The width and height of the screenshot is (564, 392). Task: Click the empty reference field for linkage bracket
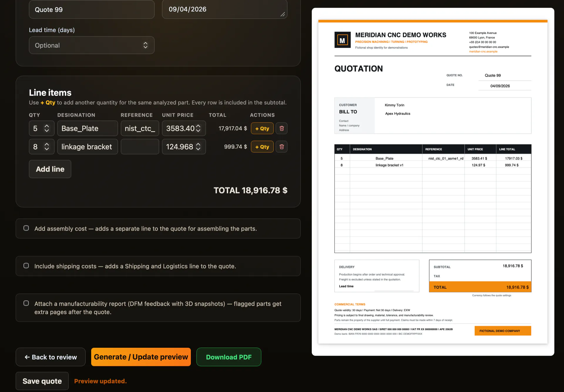tap(140, 147)
